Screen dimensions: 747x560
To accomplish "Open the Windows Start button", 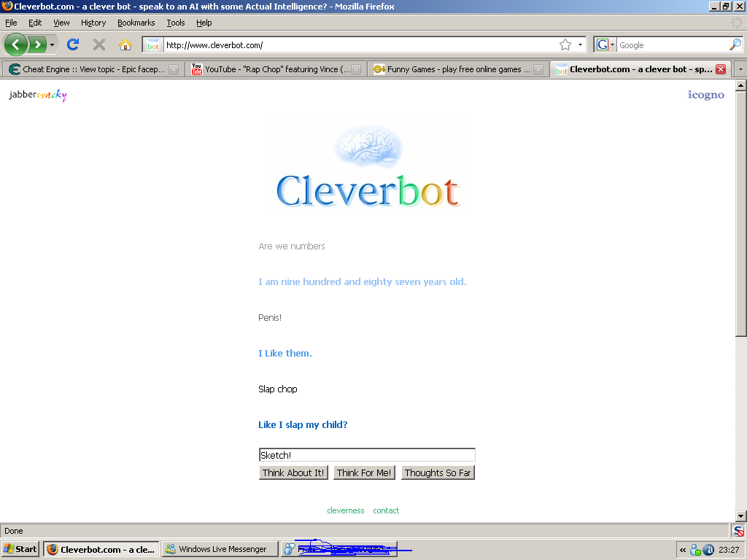I will pos(20,549).
